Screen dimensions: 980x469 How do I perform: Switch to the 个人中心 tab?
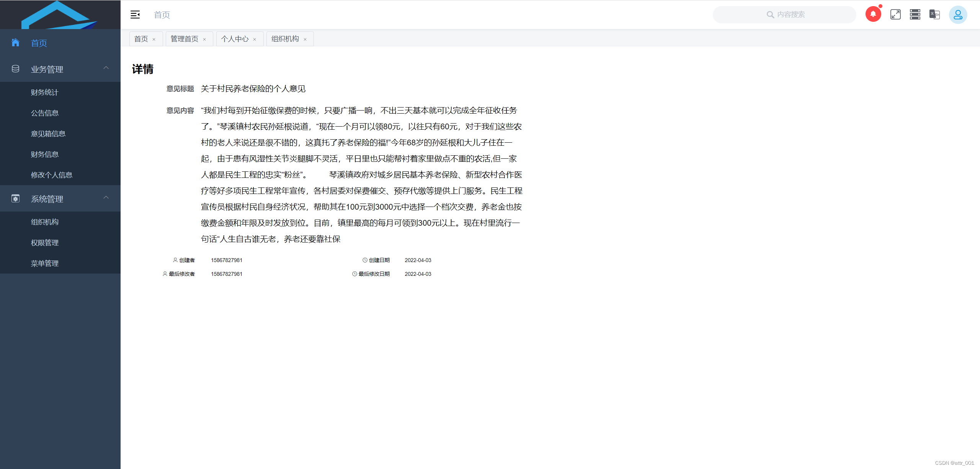(235, 39)
